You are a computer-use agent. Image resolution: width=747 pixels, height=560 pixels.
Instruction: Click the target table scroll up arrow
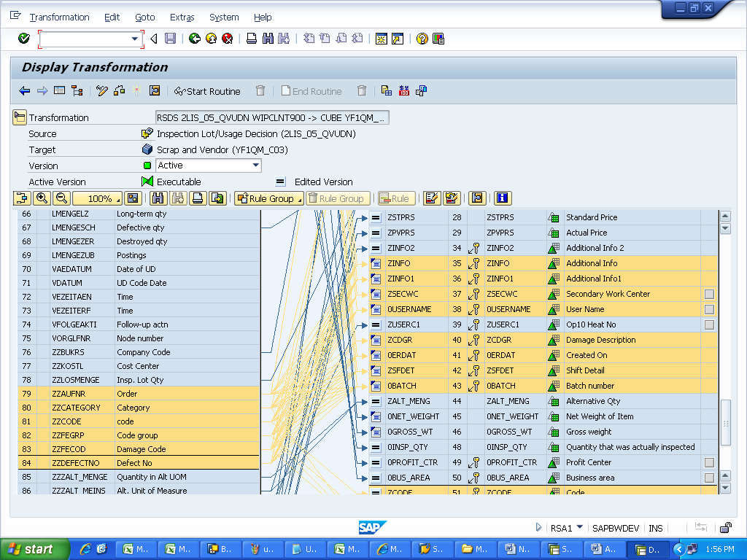725,216
